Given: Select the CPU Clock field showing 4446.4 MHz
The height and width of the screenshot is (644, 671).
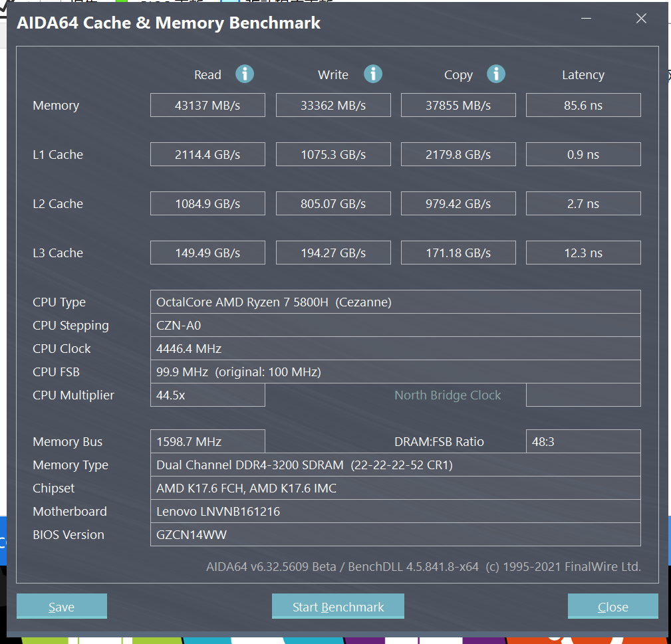Looking at the screenshot, I should tap(396, 348).
